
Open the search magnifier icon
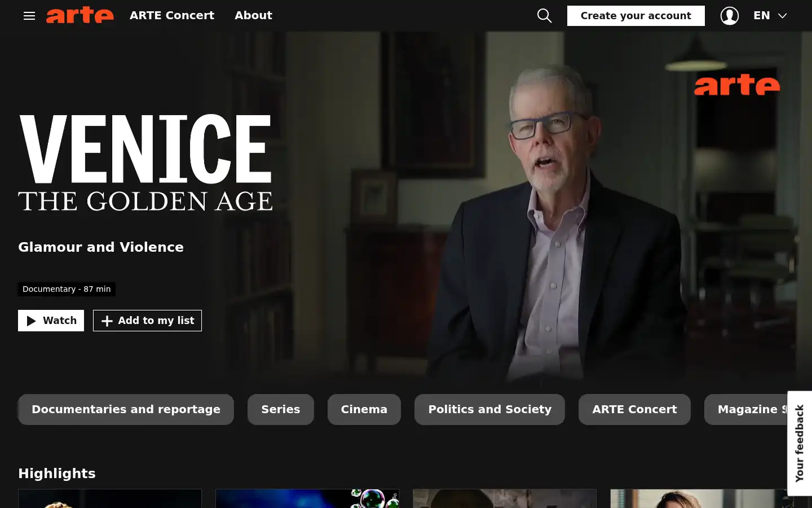pyautogui.click(x=544, y=16)
